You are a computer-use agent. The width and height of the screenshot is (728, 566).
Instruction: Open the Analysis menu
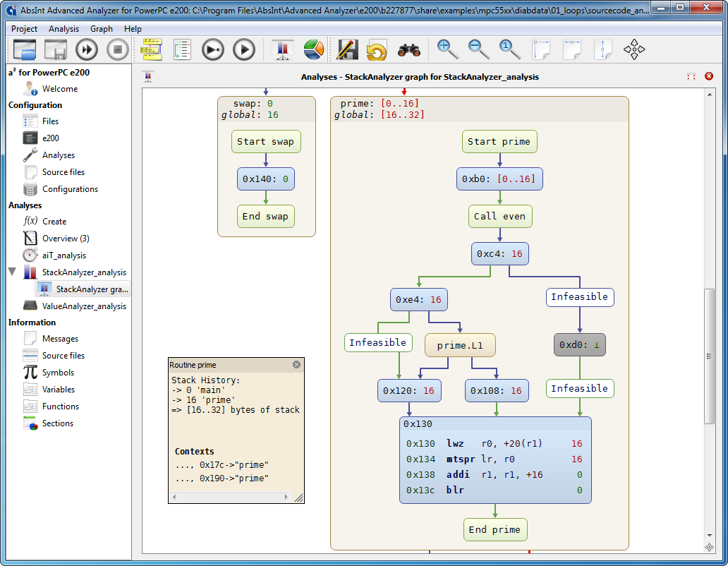coord(63,29)
